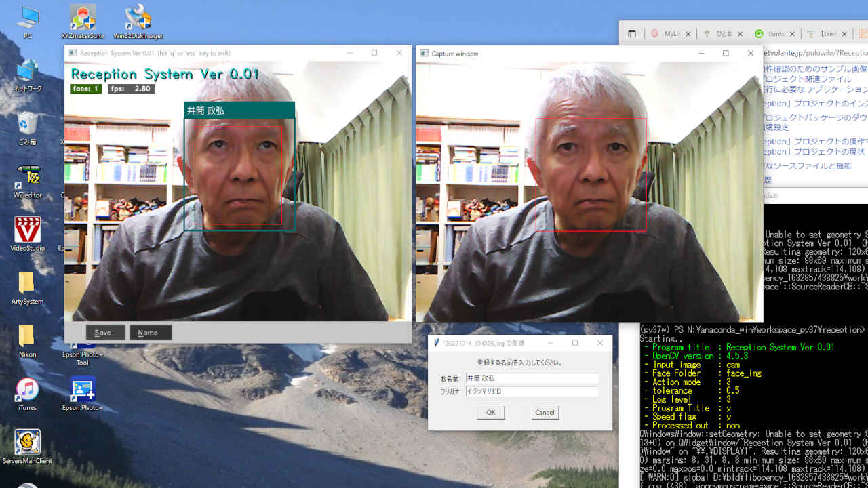Screen dimensions: 868x488
Task: Click the browser tab overview icon
Action: [x=632, y=33]
